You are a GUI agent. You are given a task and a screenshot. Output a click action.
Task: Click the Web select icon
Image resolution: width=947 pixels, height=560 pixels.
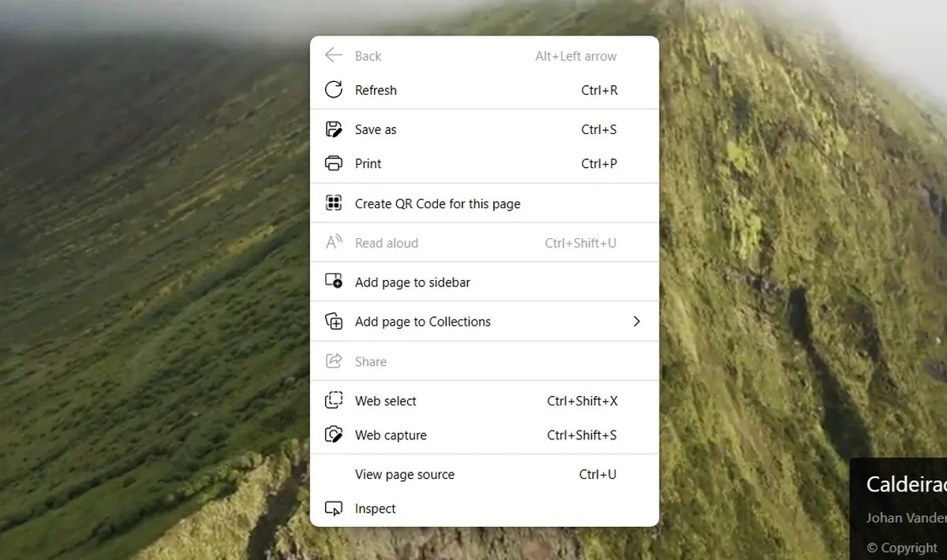pyautogui.click(x=334, y=401)
